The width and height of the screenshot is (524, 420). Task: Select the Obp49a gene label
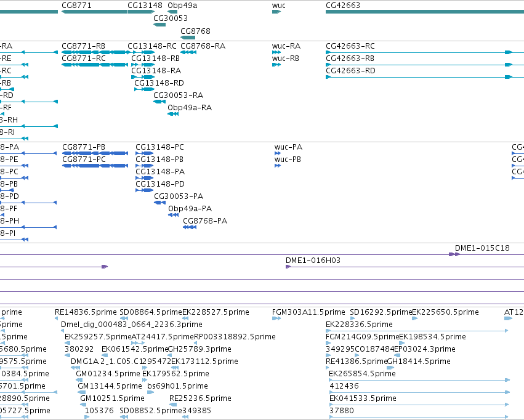coord(182,6)
